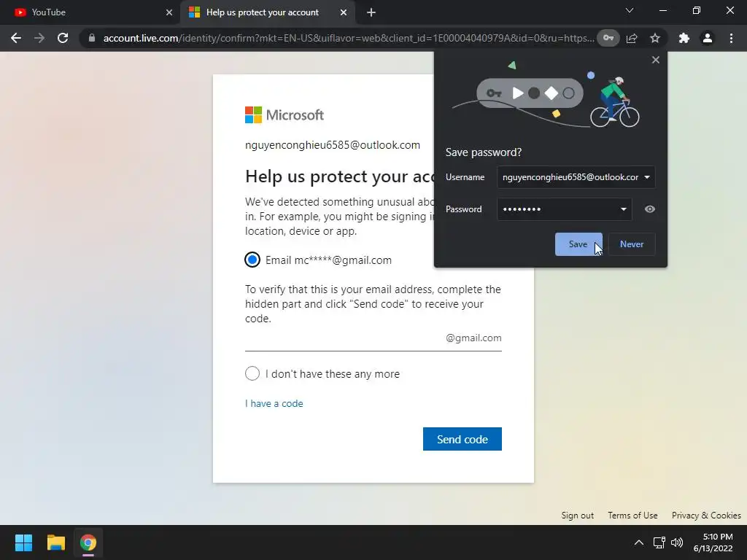
Task: Minimize the Chrome window
Action: (662, 10)
